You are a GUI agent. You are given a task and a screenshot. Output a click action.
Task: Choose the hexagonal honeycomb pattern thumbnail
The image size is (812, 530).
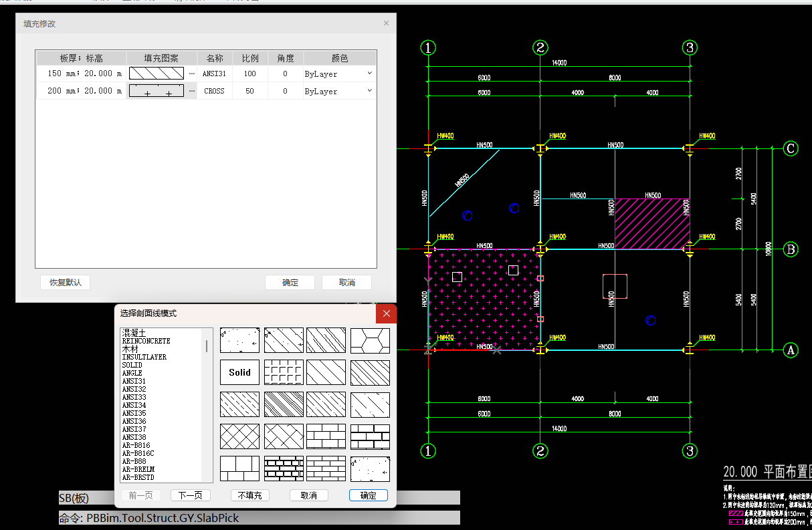[370, 340]
